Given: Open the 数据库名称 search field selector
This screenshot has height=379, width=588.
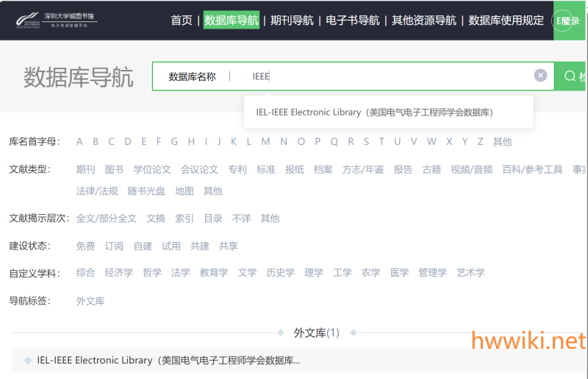Looking at the screenshot, I should 192,77.
